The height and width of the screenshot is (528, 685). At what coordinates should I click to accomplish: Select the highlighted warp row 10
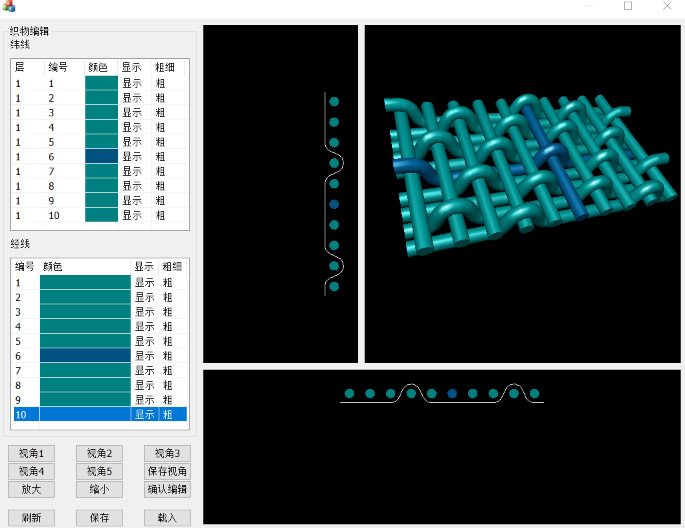(x=85, y=414)
